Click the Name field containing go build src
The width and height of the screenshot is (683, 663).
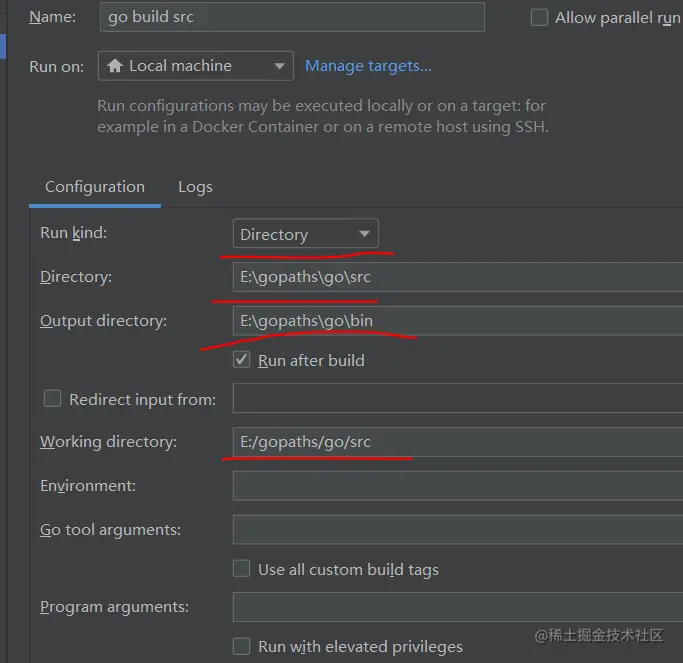coord(292,17)
